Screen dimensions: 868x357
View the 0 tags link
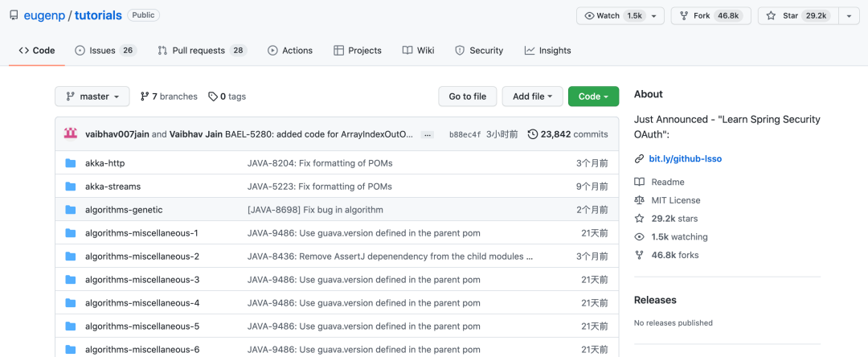pos(227,96)
